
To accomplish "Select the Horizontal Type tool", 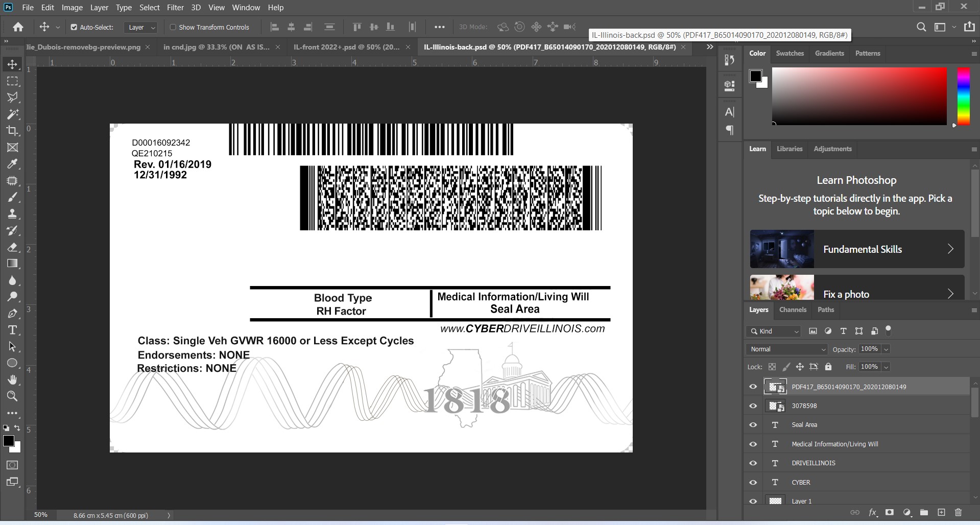I will coord(12,330).
